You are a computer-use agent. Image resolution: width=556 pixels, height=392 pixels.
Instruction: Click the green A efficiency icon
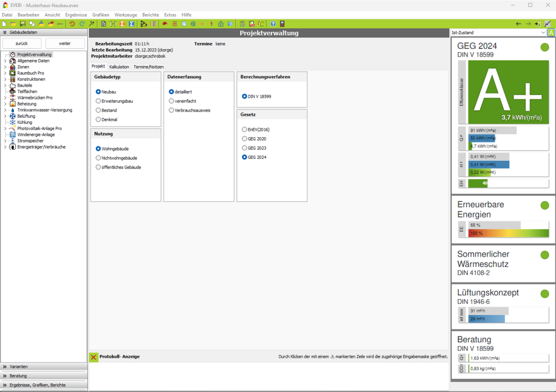point(551,33)
